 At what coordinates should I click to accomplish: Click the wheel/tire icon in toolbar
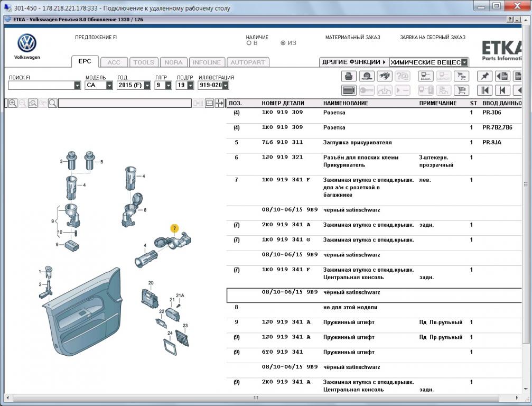coord(367,76)
